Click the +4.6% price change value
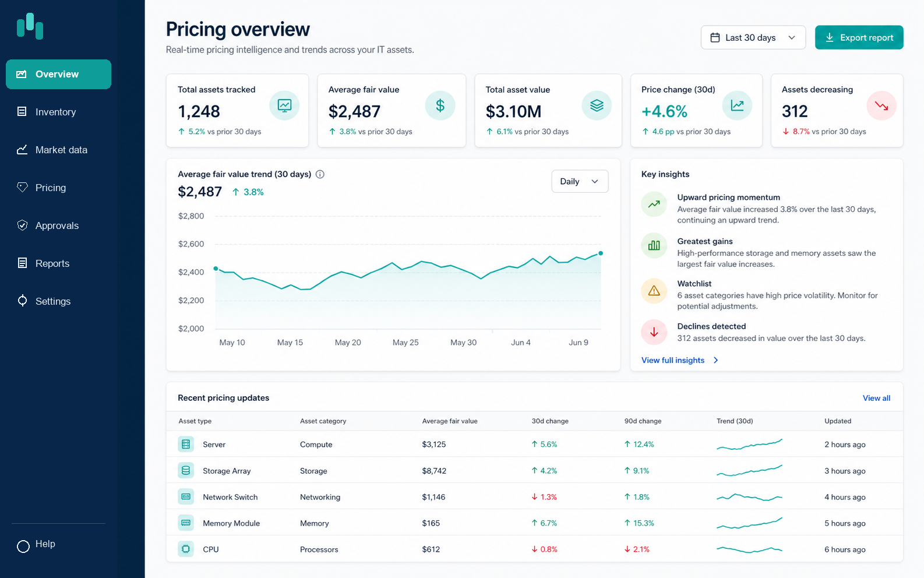The width and height of the screenshot is (924, 578). pos(664,111)
